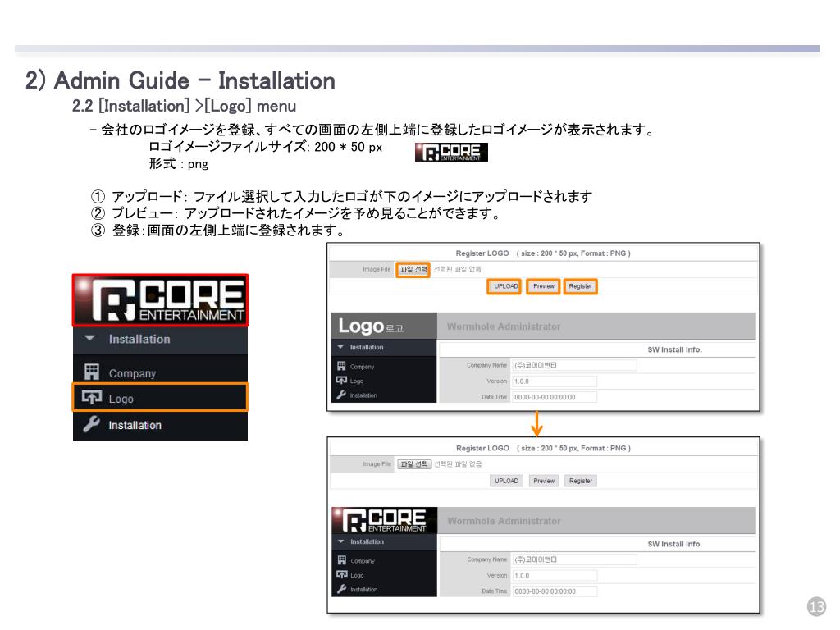Viewport: 840px width, 630px height.
Task: Click large CORE Entertainment logo in sidebar
Action: [x=160, y=300]
